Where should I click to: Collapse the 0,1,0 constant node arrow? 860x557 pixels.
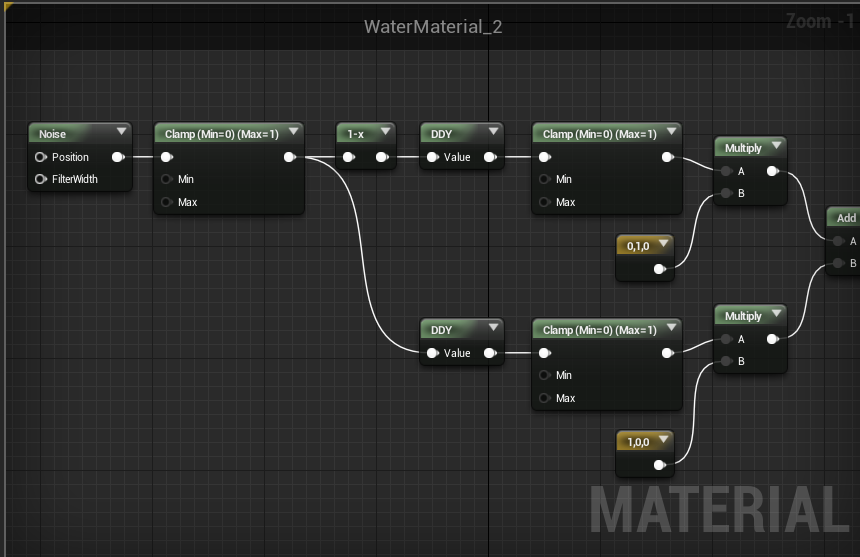663,243
